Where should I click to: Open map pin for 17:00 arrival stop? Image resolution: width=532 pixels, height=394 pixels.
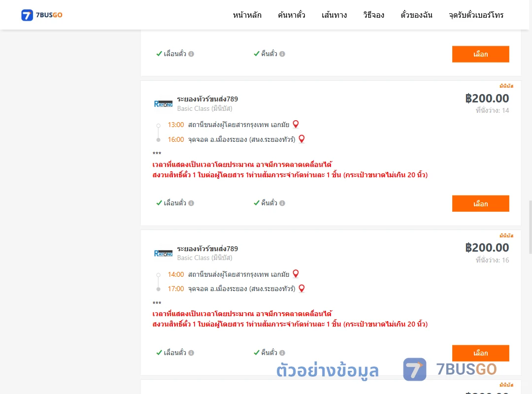pos(301,289)
